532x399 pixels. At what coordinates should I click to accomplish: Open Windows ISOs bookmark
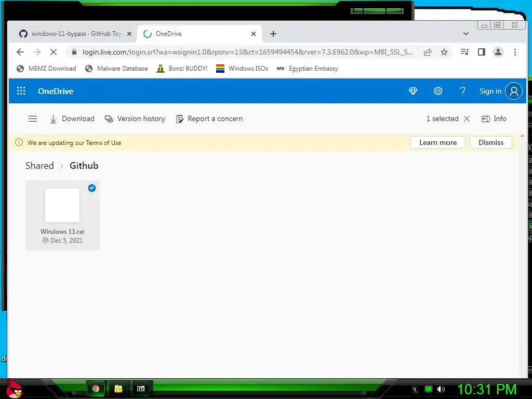click(x=242, y=69)
